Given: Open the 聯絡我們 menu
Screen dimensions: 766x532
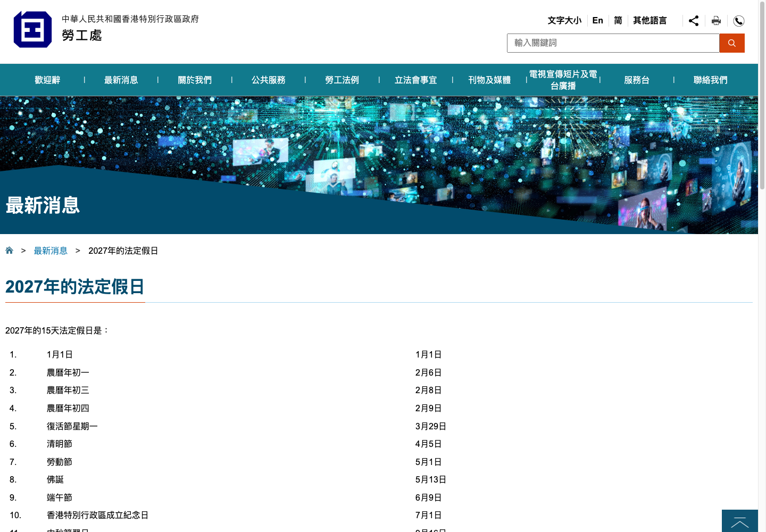Looking at the screenshot, I should point(711,80).
